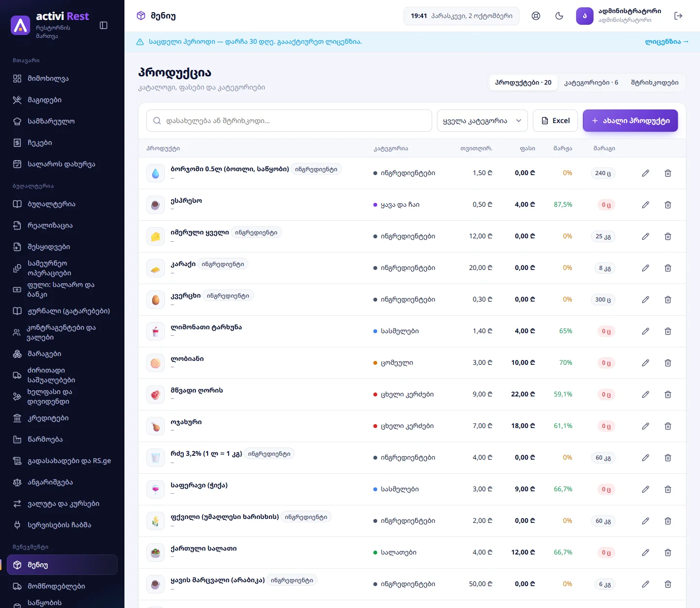Screen dimensions: 700x608
Task: Export products with the Excel button
Action: (x=556, y=121)
